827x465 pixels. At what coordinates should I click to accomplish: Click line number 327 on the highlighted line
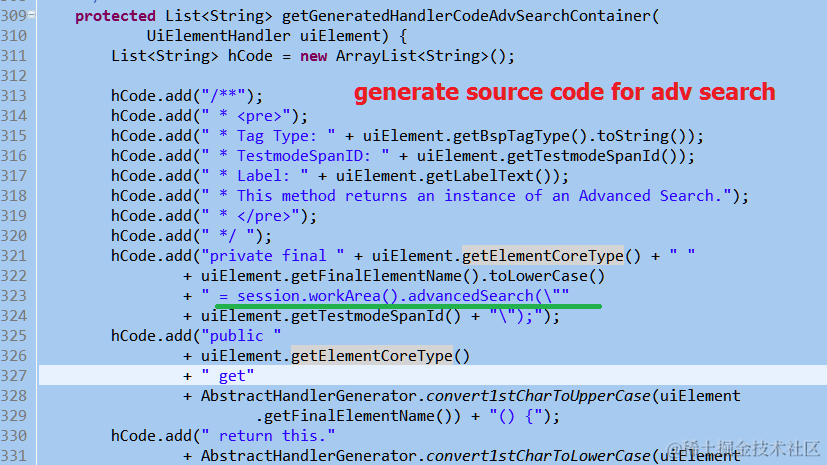tap(14, 376)
